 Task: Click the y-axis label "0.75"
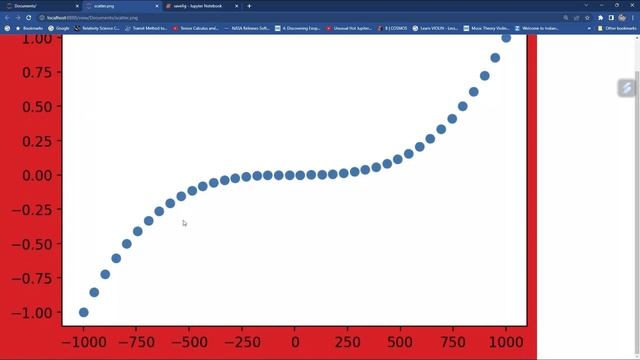[x=37, y=72]
